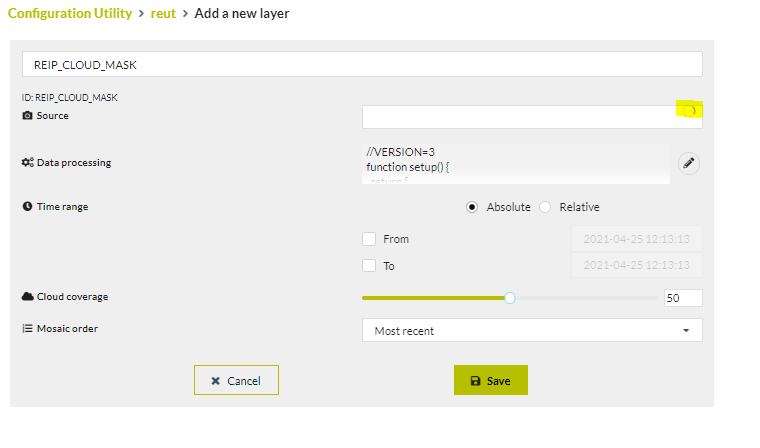Enable the To date checkbox

tap(369, 266)
